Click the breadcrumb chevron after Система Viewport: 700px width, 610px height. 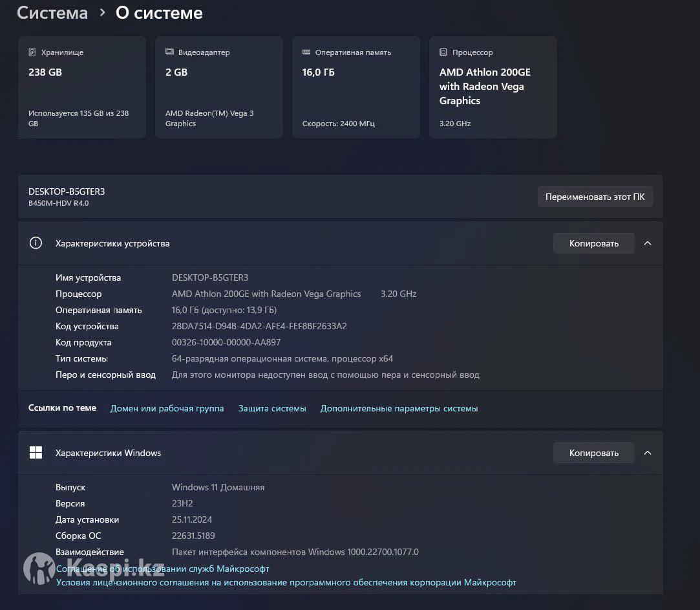coord(102,13)
